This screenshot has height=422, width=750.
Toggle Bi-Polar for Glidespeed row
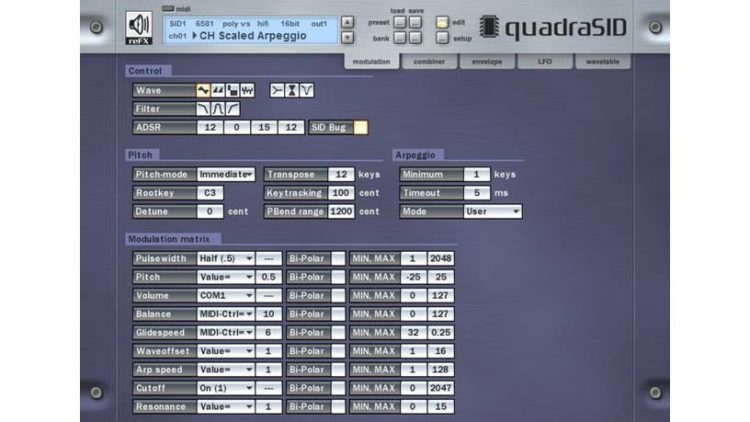pos(338,333)
